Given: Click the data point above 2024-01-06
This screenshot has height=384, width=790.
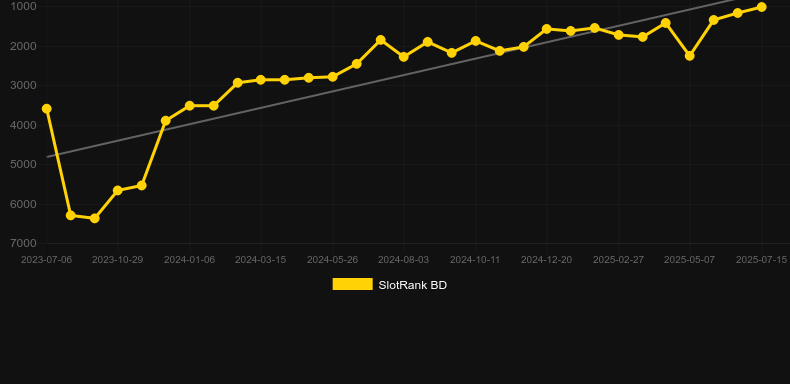Looking at the screenshot, I should (189, 106).
